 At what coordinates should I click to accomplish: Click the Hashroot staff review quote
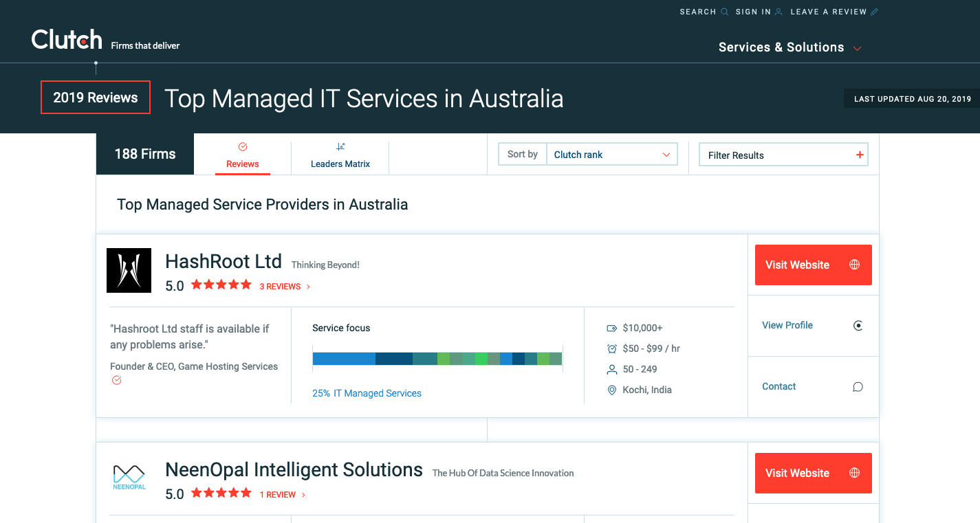(190, 337)
